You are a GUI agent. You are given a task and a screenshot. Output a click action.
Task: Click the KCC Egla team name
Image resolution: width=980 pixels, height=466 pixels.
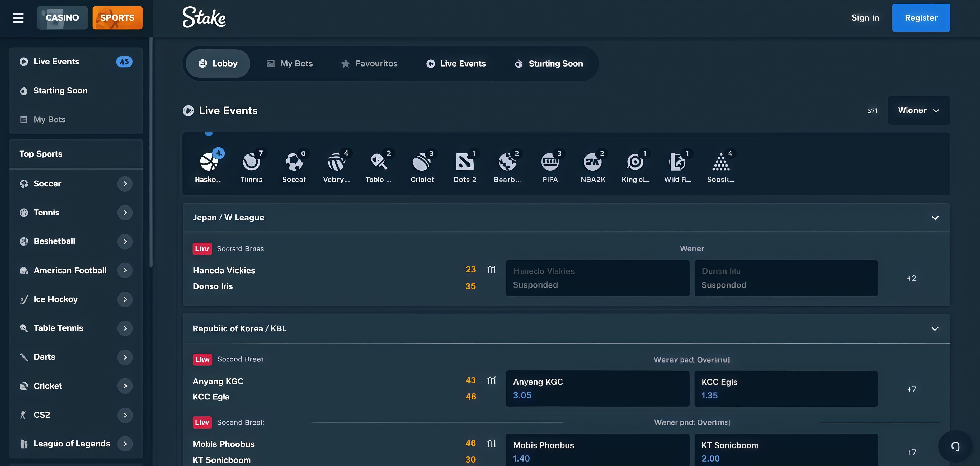pos(211,397)
